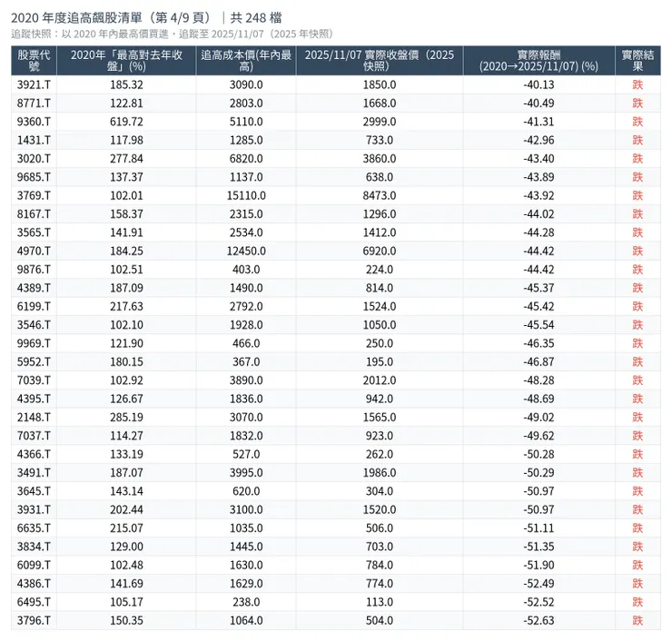Click closing price 195.0 in the 5952.T row
672x641 pixels.
coord(380,361)
